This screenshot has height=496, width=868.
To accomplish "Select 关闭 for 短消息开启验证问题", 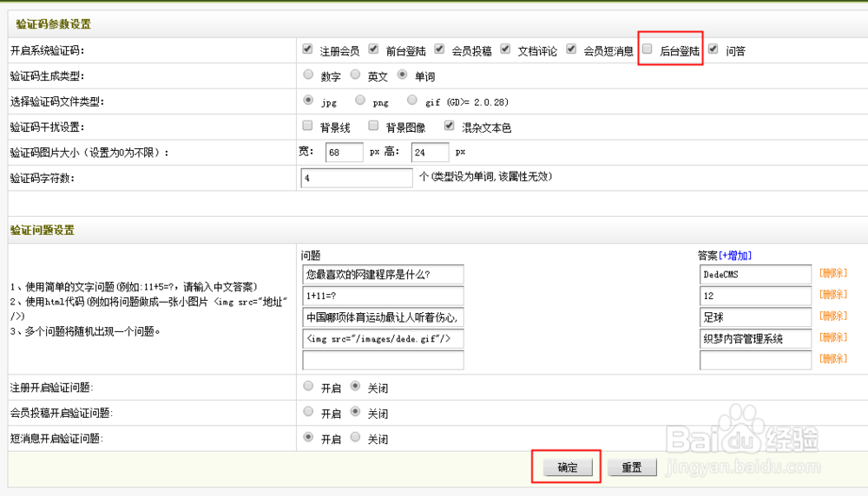I will coord(355,437).
